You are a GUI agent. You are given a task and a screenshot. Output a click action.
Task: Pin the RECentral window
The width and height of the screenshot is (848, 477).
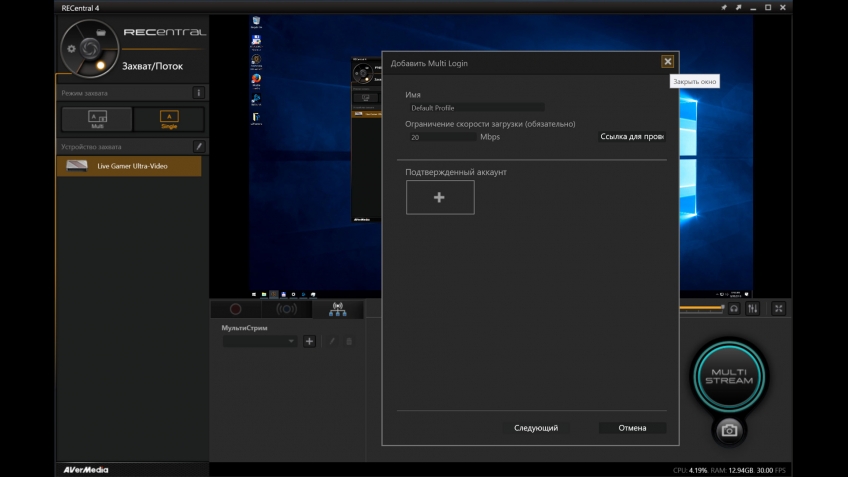724,8
